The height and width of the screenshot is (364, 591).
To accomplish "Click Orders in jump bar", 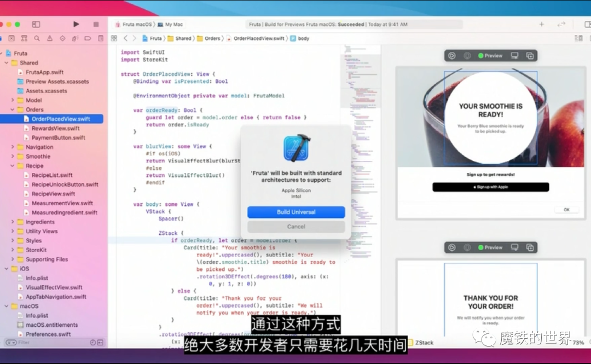I will pos(208,38).
